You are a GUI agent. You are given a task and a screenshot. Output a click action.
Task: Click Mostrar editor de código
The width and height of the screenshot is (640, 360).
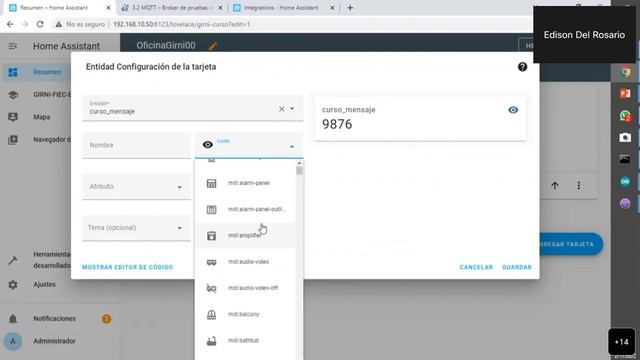point(127,267)
